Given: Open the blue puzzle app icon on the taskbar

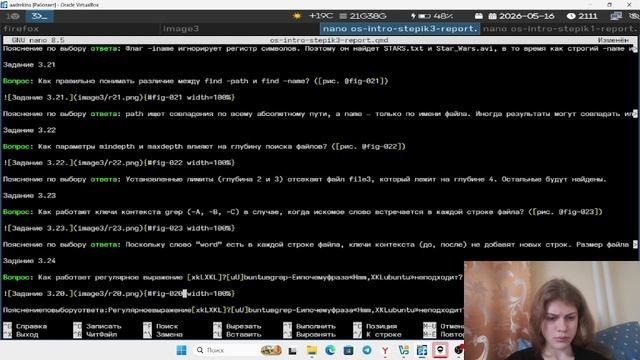Looking at the screenshot, I should [x=422, y=350].
